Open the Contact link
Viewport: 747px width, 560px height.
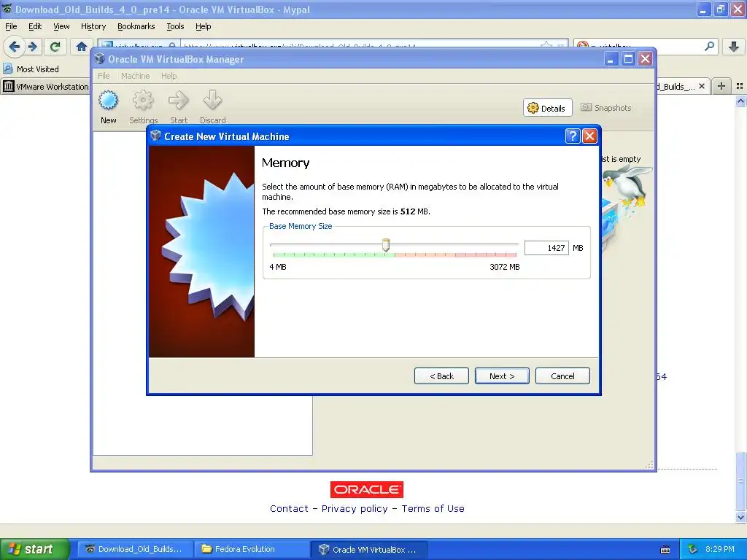click(289, 508)
